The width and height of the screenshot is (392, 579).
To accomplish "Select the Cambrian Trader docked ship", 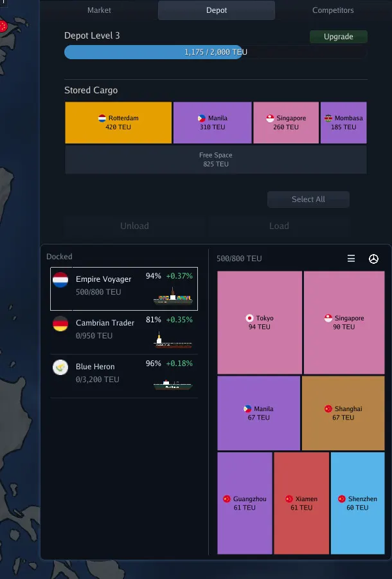I will click(x=124, y=333).
